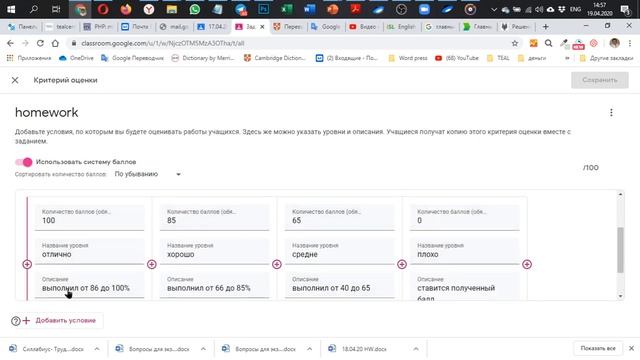Open the Google Переводчик bookmark

(132, 58)
